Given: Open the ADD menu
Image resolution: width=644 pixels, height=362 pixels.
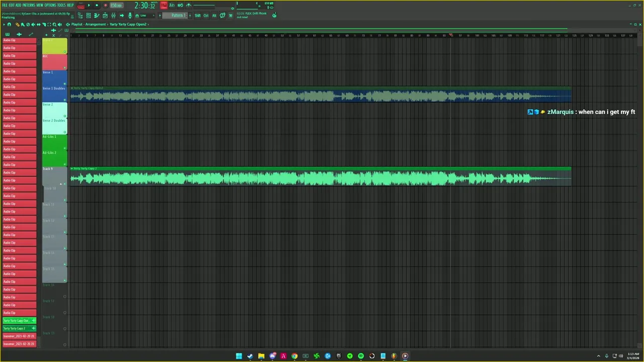Looking at the screenshot, I should click(18, 5).
